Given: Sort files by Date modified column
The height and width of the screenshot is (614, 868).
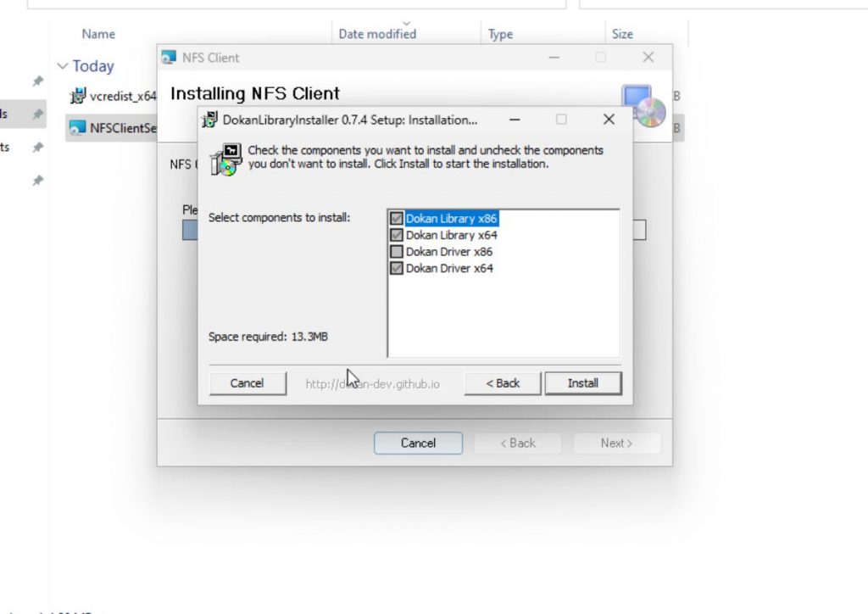Looking at the screenshot, I should pyautogui.click(x=377, y=34).
